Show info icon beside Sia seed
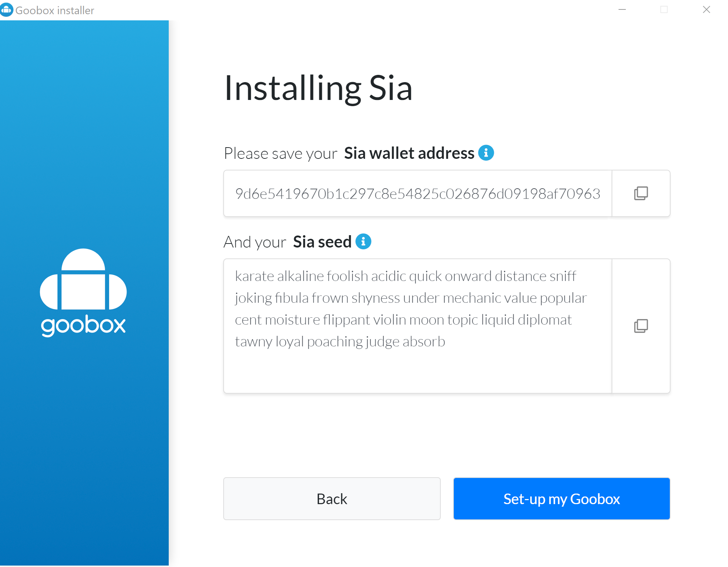This screenshot has width=728, height=567. click(x=363, y=241)
